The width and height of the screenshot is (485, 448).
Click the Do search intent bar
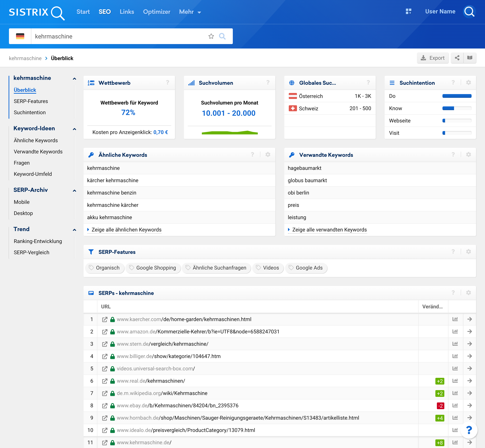click(457, 96)
